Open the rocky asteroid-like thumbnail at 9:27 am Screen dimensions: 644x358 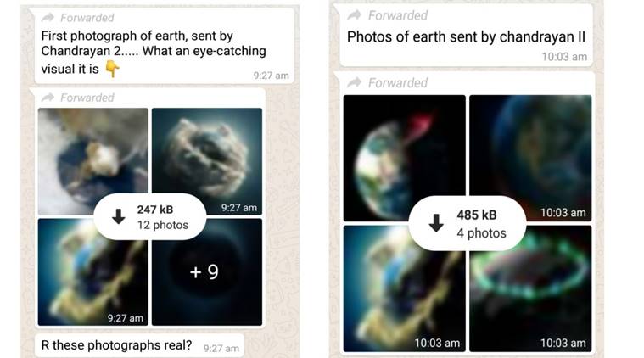[207, 161]
